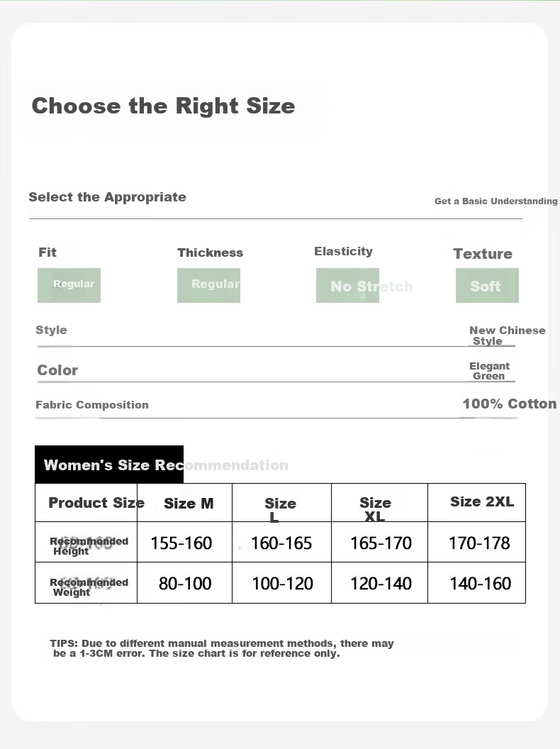
Task: Click the New Chinese Style value
Action: [507, 335]
